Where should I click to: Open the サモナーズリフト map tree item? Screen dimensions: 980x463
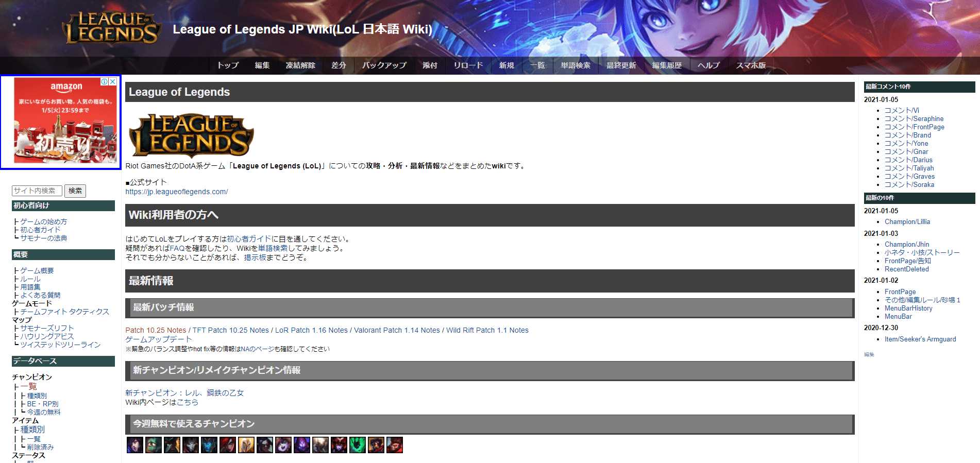[47, 328]
